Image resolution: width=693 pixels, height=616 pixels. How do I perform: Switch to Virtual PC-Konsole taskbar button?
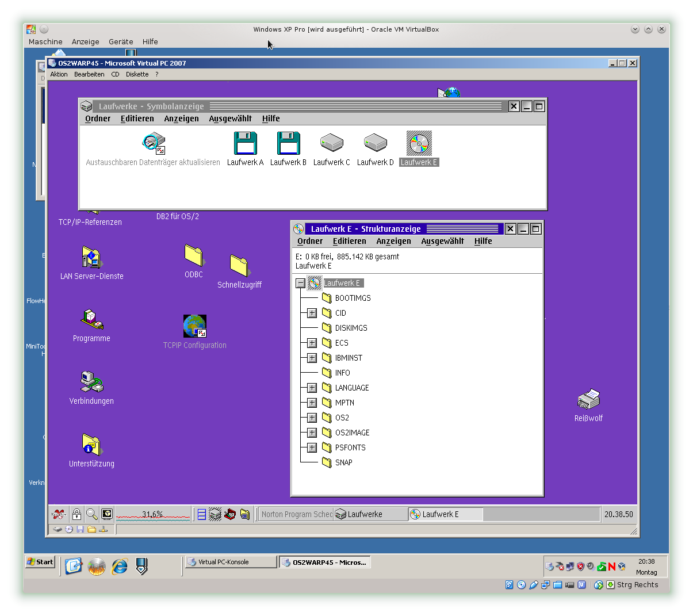pyautogui.click(x=231, y=562)
